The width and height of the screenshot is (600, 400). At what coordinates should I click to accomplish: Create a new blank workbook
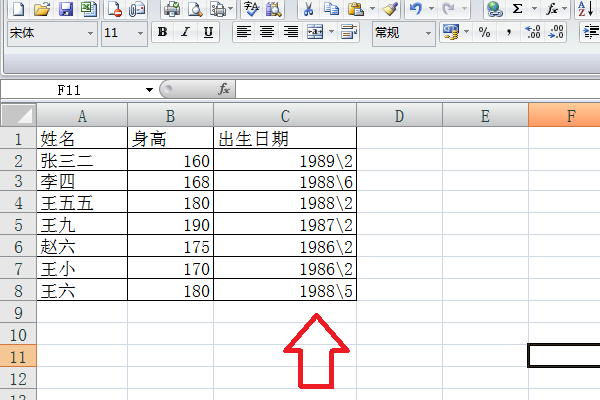pyautogui.click(x=18, y=9)
